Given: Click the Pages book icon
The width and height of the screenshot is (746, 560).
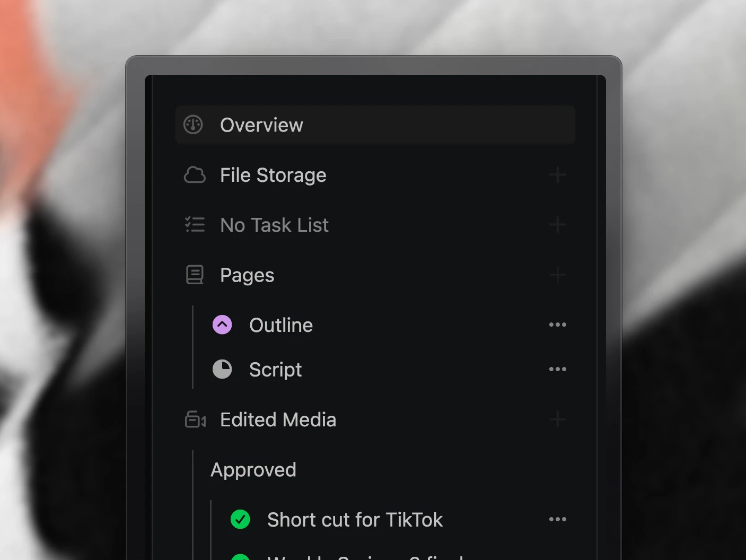Looking at the screenshot, I should pyautogui.click(x=195, y=275).
